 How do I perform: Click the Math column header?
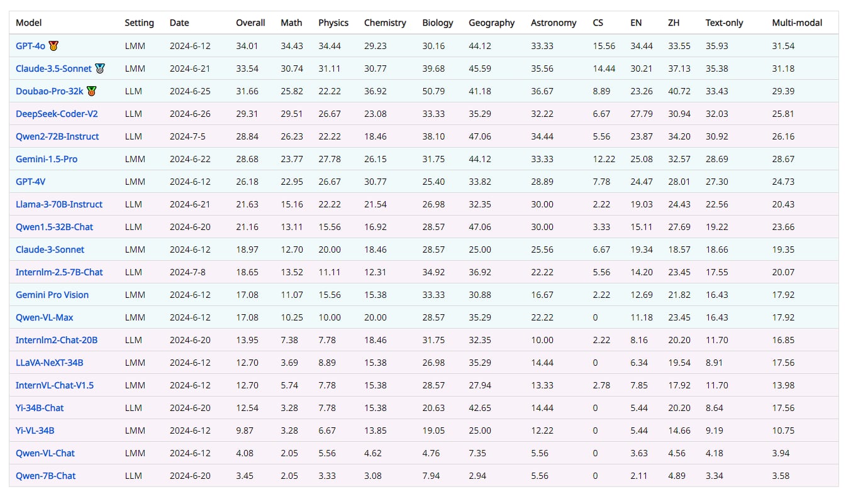pyautogui.click(x=291, y=23)
